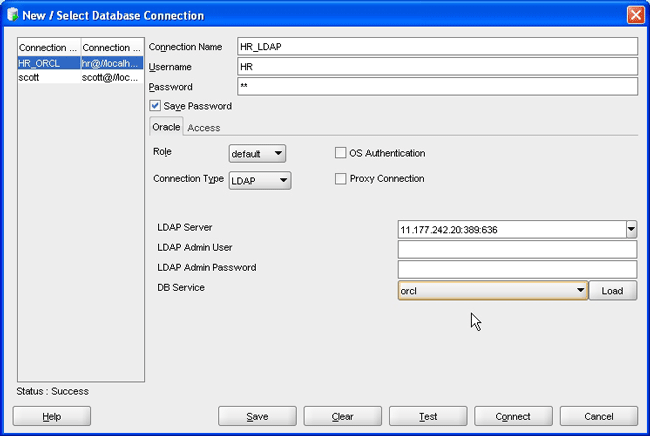This screenshot has height=436, width=650.
Task: Click the LDAP Admin Password field
Action: click(517, 269)
